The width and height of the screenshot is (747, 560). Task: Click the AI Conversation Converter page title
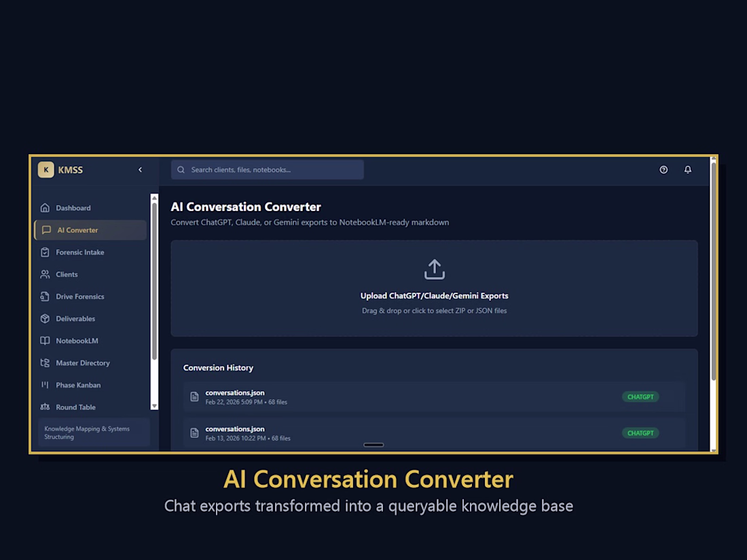pyautogui.click(x=246, y=206)
